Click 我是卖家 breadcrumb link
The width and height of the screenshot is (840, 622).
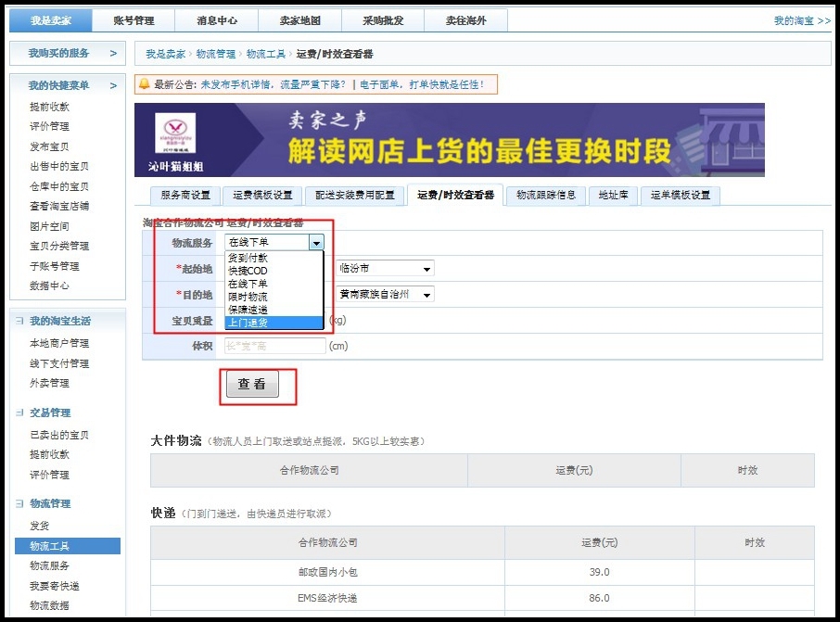(166, 54)
